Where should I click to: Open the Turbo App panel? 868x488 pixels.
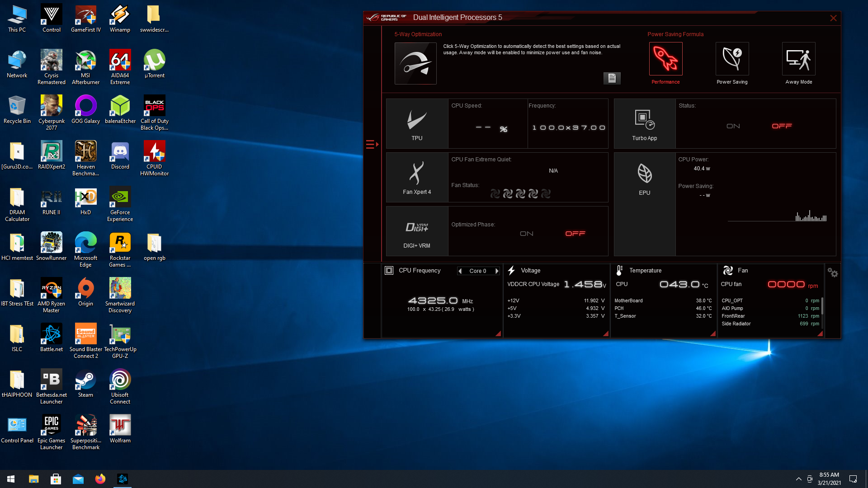tap(645, 123)
